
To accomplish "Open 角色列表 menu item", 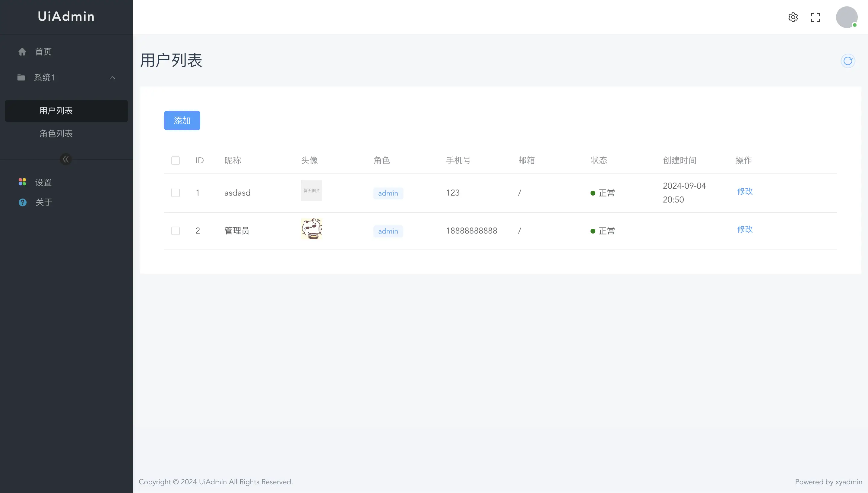I will (x=56, y=133).
